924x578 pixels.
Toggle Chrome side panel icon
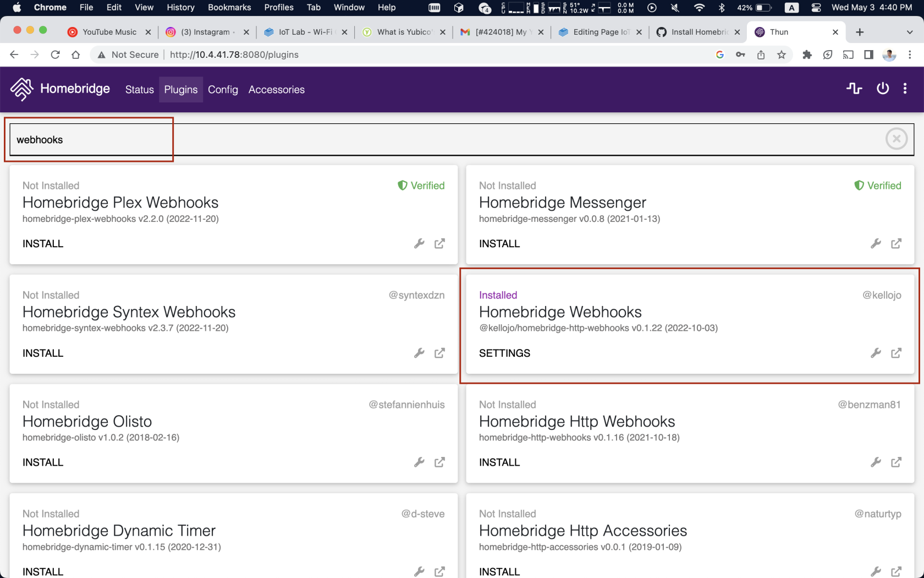click(x=868, y=54)
